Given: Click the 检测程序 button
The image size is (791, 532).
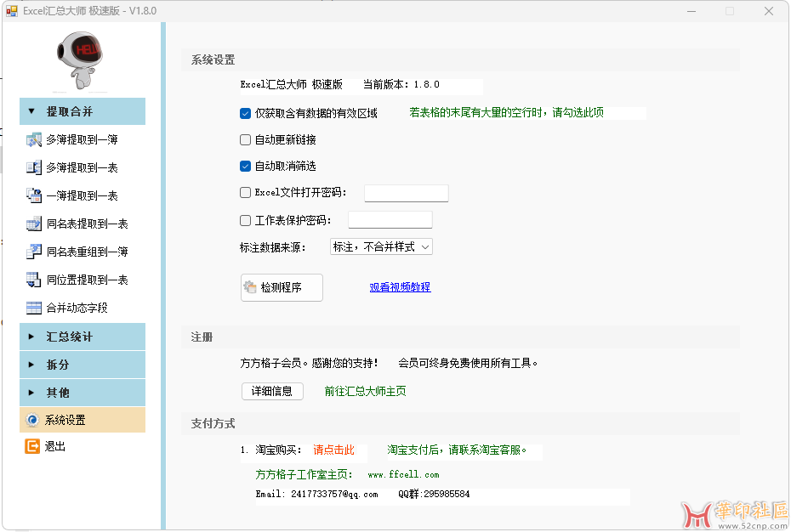Looking at the screenshot, I should [282, 287].
